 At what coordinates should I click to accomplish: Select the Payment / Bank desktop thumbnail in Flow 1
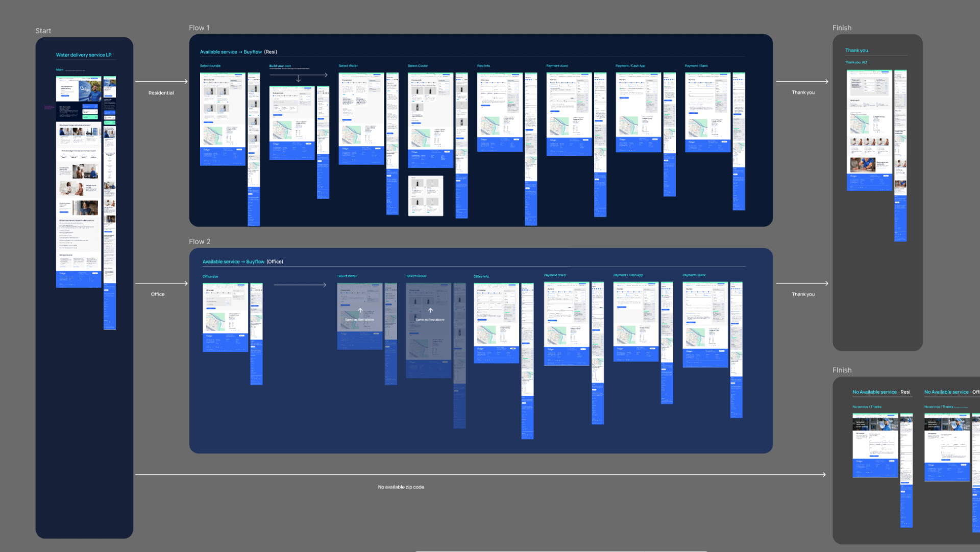tap(707, 112)
